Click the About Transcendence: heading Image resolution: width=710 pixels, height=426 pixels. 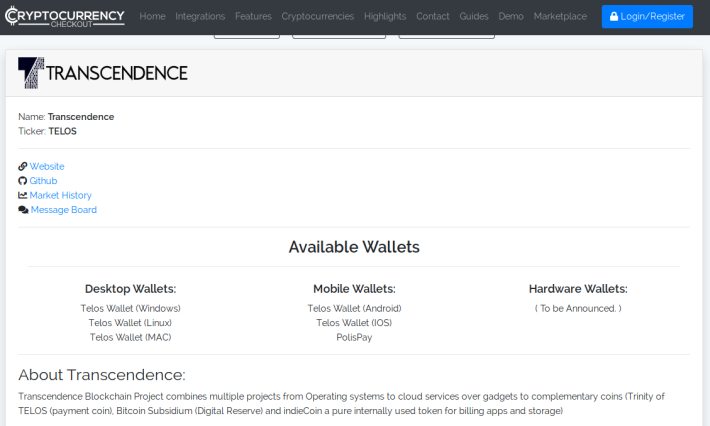coord(102,375)
